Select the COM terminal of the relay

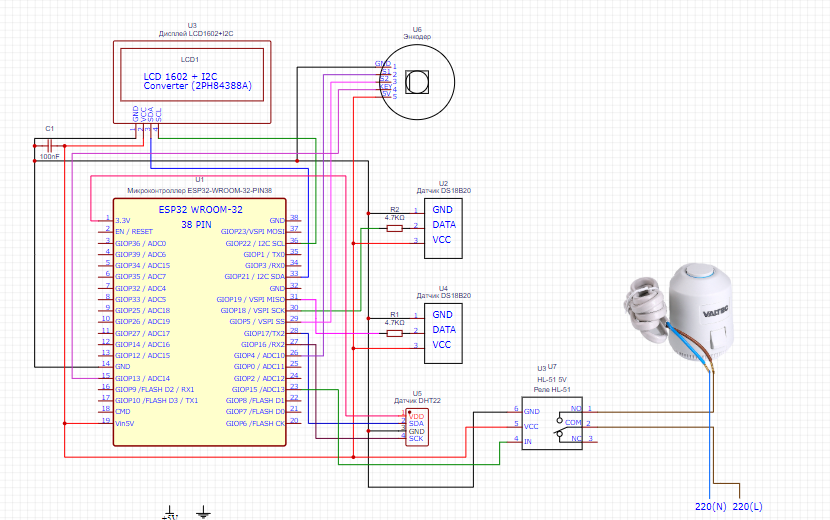(x=573, y=423)
